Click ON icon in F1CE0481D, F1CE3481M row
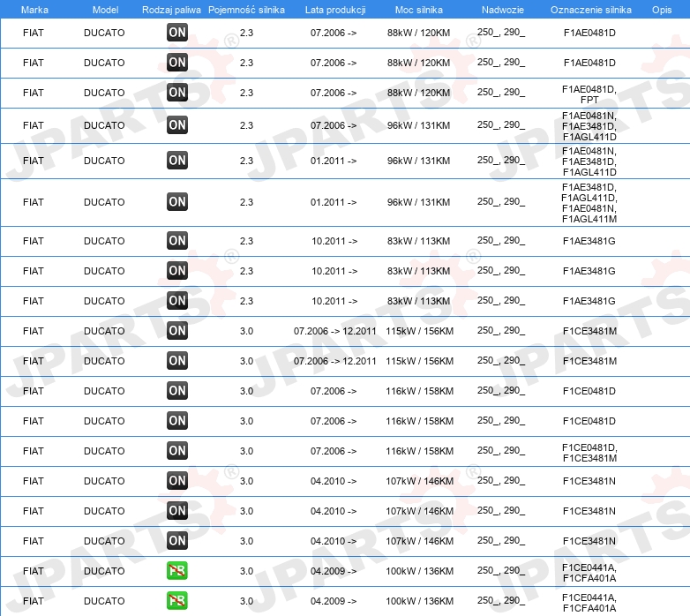The height and width of the screenshot is (616, 690). (x=177, y=451)
